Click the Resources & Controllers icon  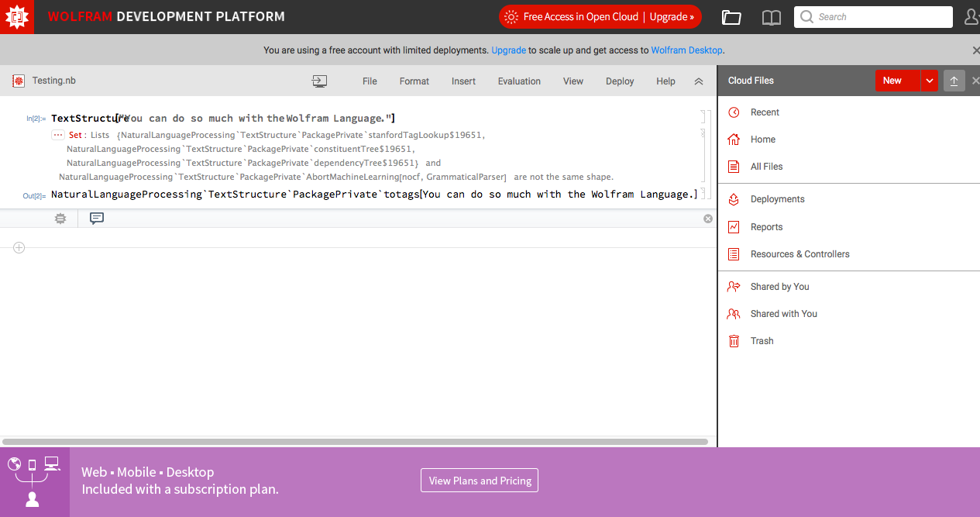tap(734, 254)
